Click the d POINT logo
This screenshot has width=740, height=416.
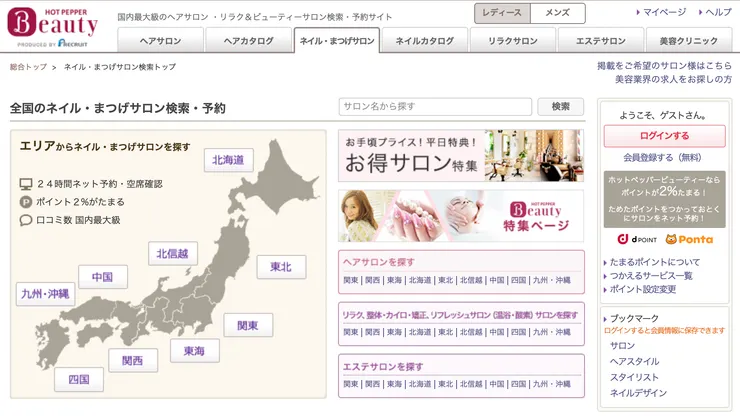[x=637, y=239]
